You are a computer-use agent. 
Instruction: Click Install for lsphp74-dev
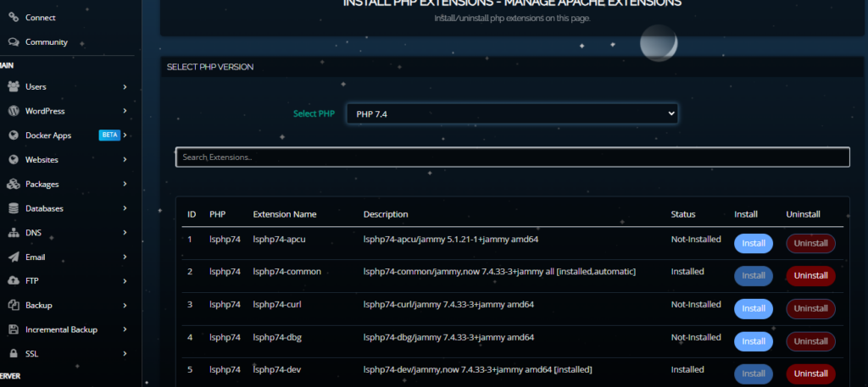[754, 373]
